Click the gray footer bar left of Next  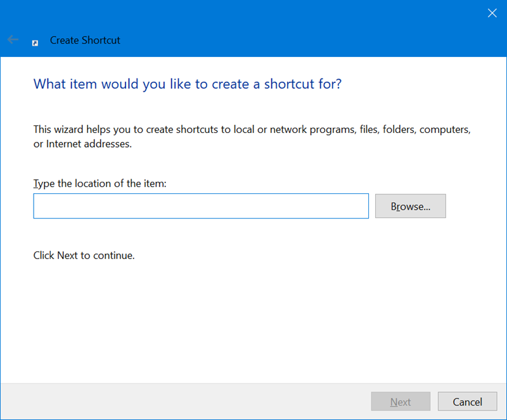(x=184, y=402)
